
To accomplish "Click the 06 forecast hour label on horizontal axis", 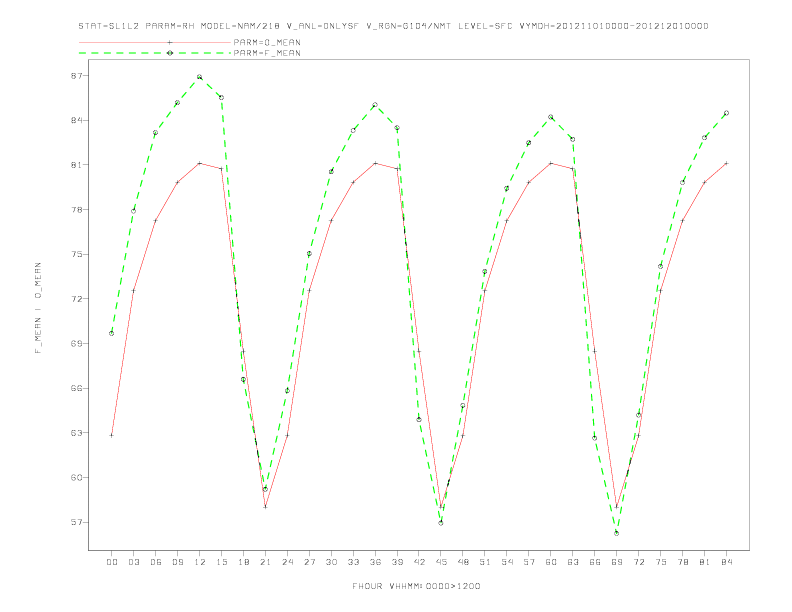I will pos(156,562).
